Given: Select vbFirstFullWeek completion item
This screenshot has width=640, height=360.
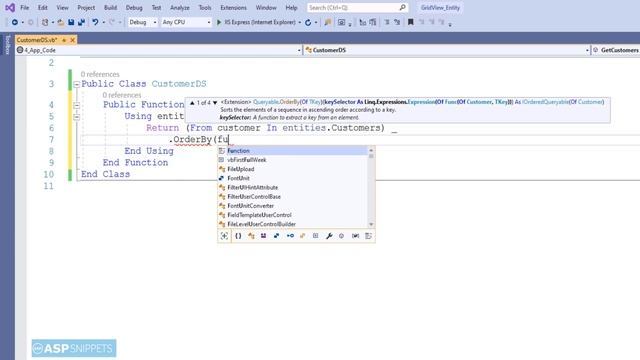Looking at the screenshot, I should tap(293, 160).
